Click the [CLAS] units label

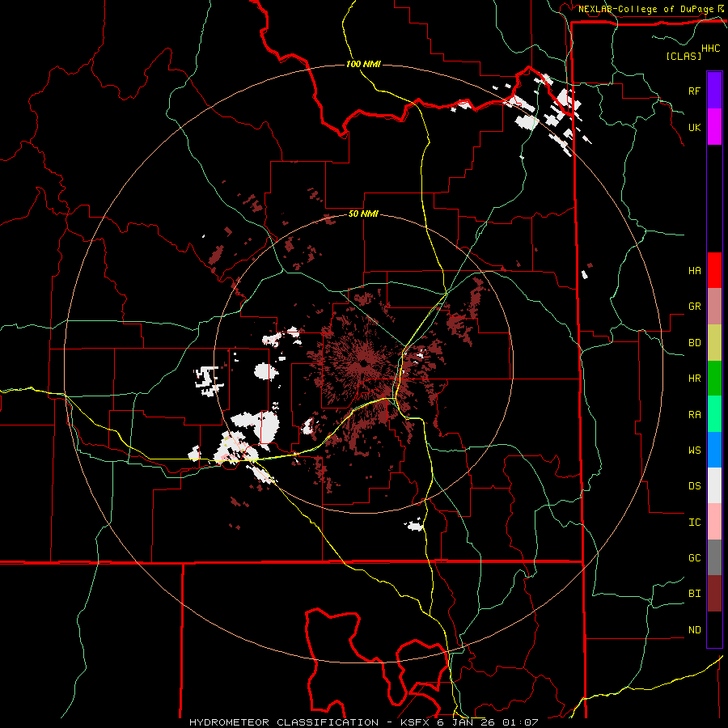pos(684,57)
